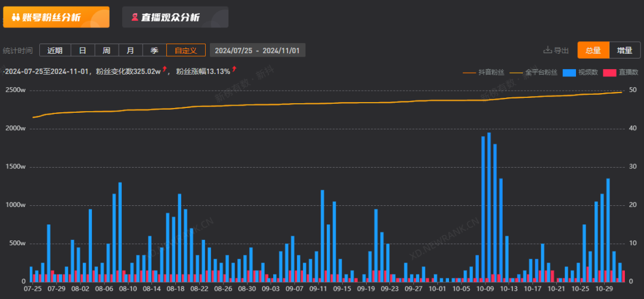
Task: Click the 07-25 label on the date axis
Action: click(32, 288)
